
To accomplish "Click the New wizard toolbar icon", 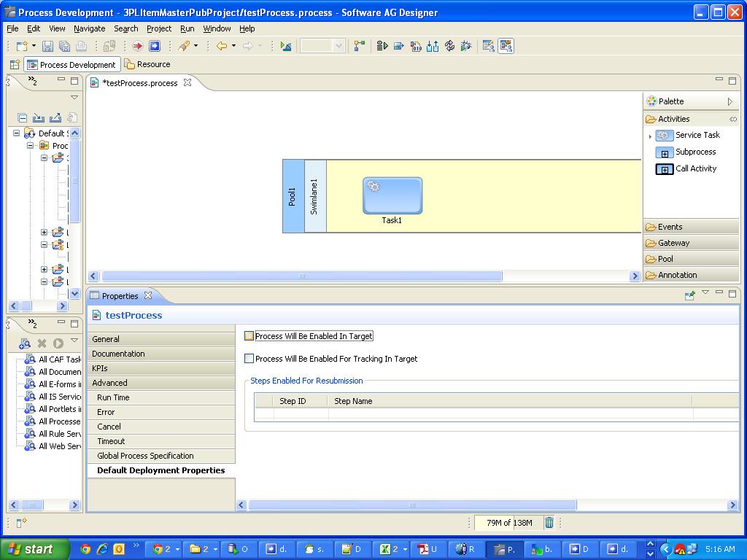I will click(22, 46).
